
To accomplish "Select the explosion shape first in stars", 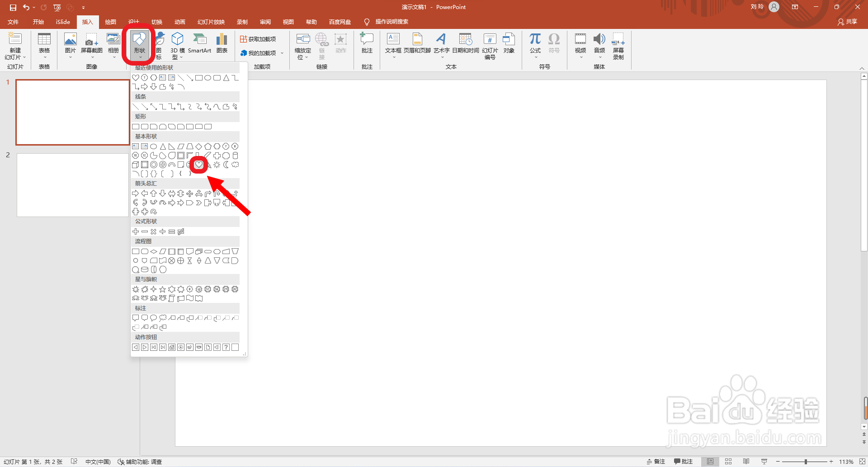I will [x=136, y=289].
